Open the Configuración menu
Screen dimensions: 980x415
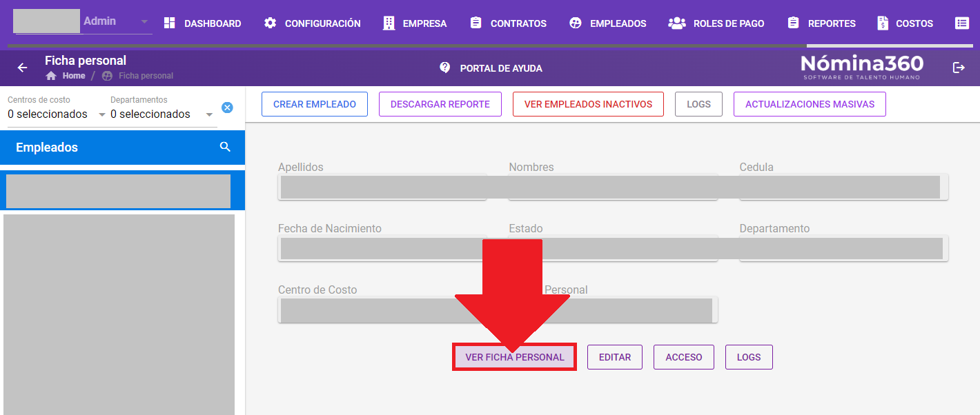point(312,23)
